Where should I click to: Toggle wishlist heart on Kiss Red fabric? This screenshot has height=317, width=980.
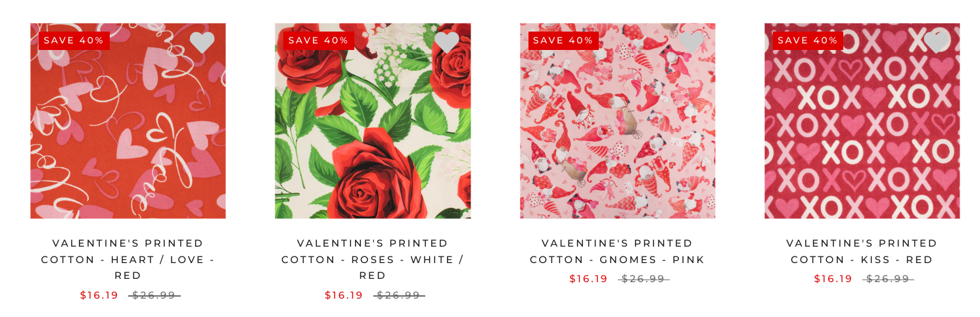coord(936,42)
